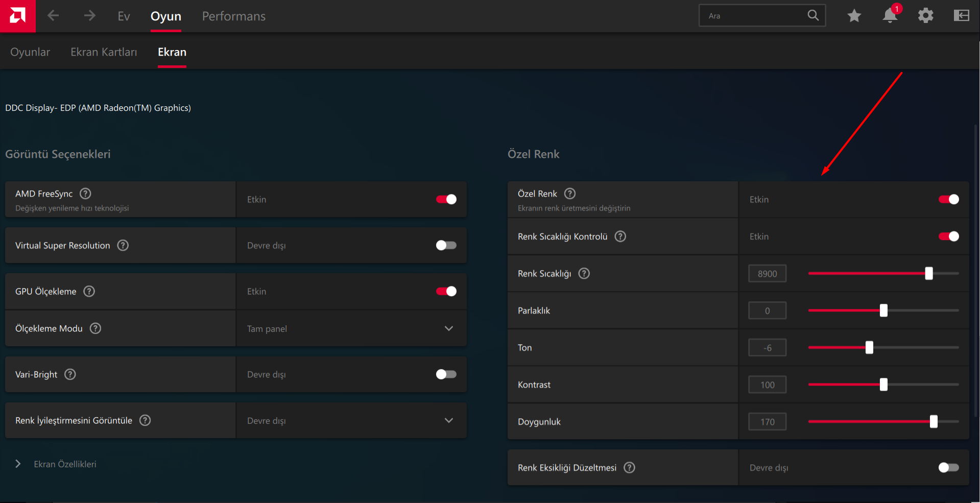Show help for Renk Eksikliği Düzeltmesi

click(630, 468)
